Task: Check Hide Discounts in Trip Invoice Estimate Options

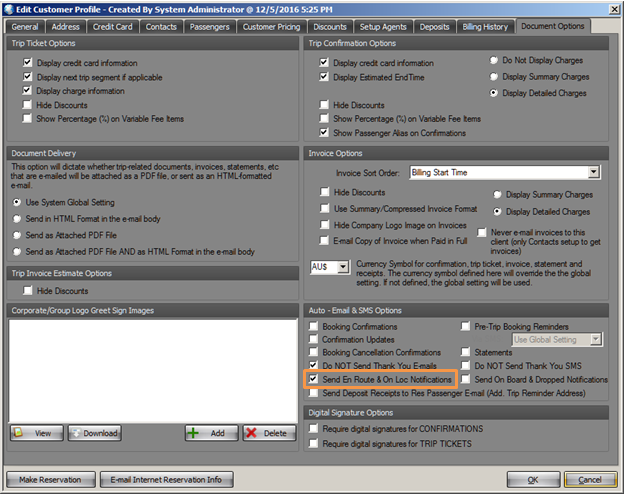Action: coord(28,290)
